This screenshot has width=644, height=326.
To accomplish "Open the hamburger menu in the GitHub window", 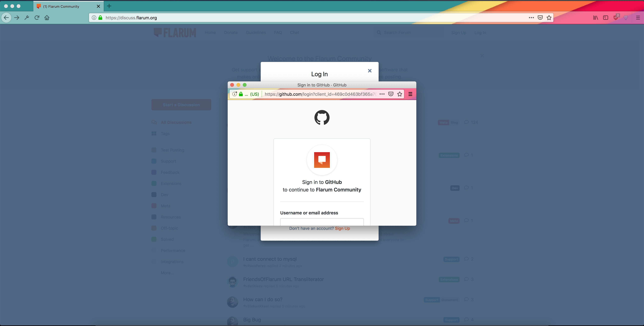I will coord(410,94).
